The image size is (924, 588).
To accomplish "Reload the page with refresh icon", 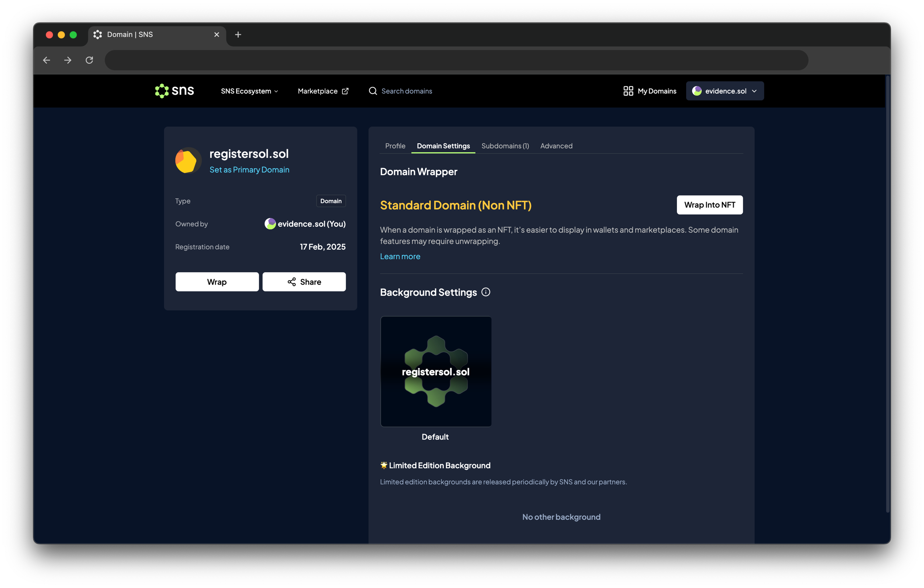I will coord(89,60).
